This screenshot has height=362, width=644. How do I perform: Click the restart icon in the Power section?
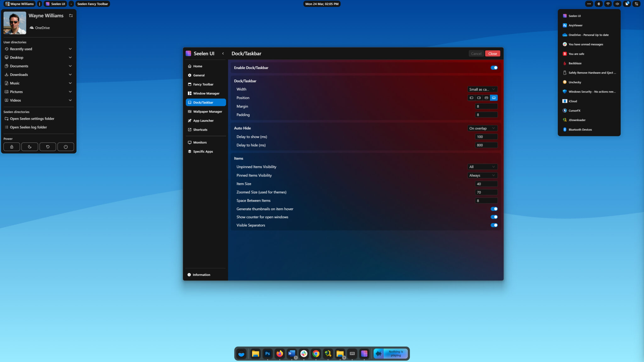pyautogui.click(x=48, y=147)
